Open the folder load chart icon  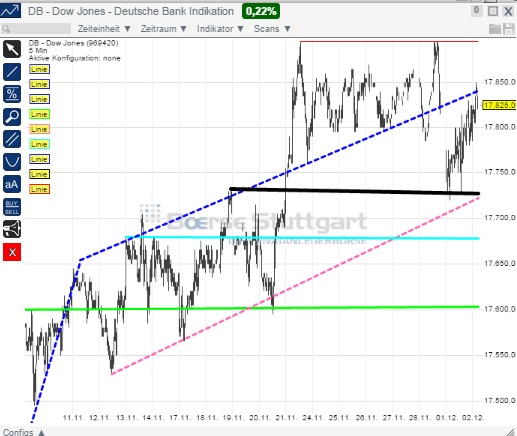[495, 29]
